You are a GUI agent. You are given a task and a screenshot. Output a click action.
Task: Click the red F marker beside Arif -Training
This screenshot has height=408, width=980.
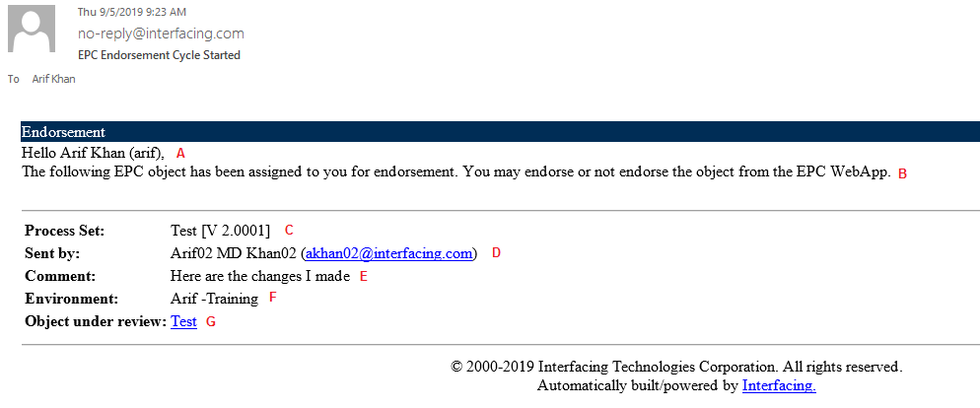click(273, 298)
